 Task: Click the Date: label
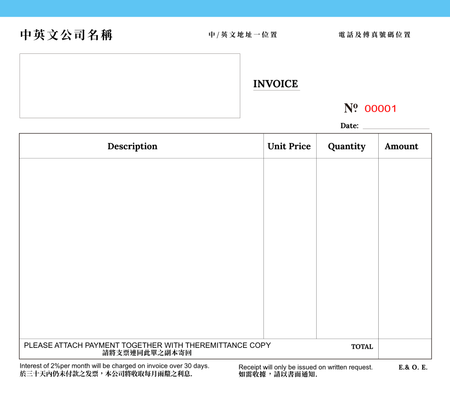[349, 126]
